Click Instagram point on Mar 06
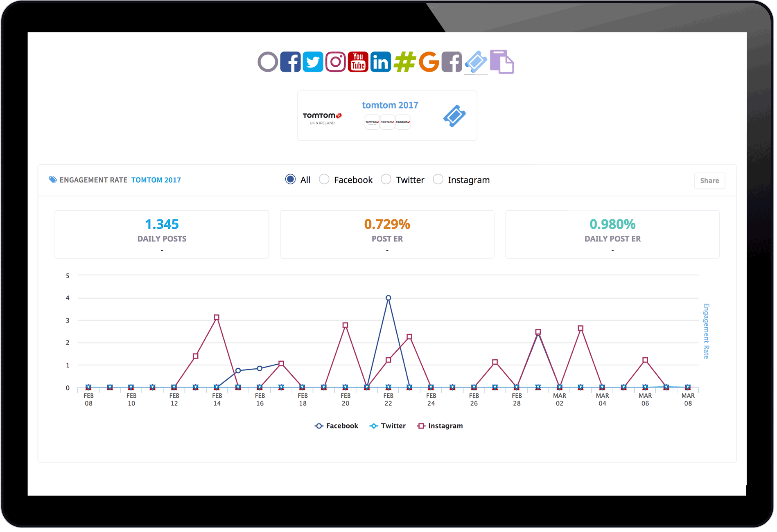 point(645,360)
